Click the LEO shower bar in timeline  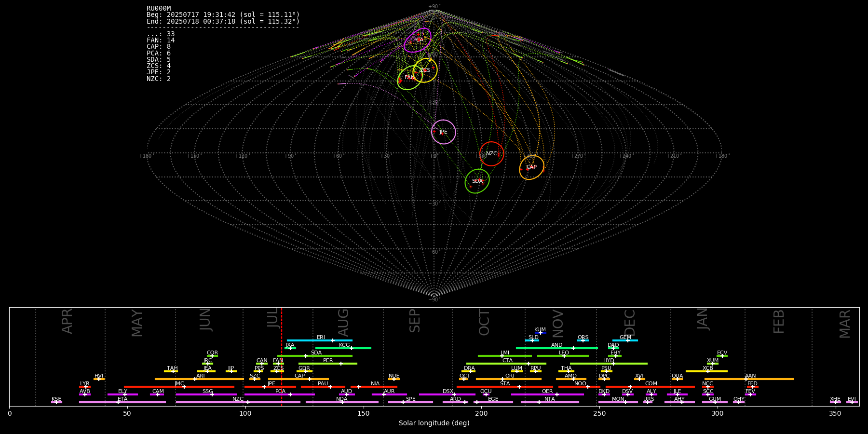click(563, 356)
